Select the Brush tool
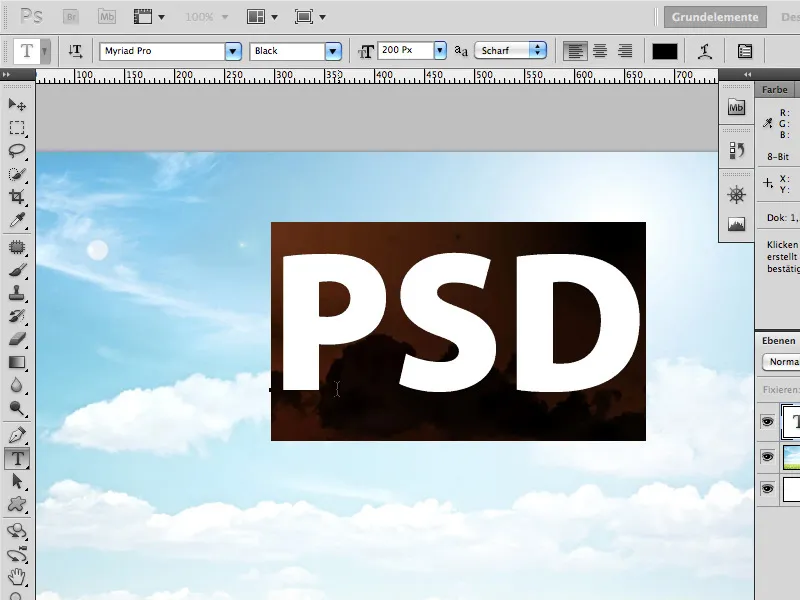This screenshot has height=600, width=800. click(17, 270)
